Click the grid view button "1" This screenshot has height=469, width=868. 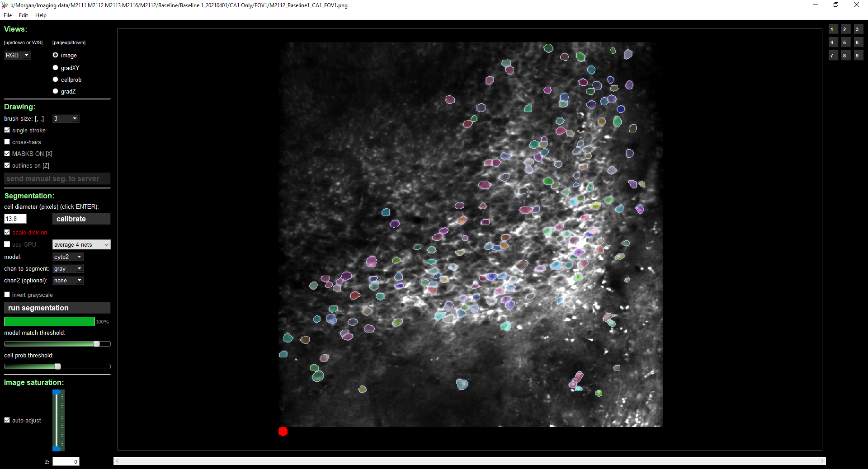(x=833, y=29)
